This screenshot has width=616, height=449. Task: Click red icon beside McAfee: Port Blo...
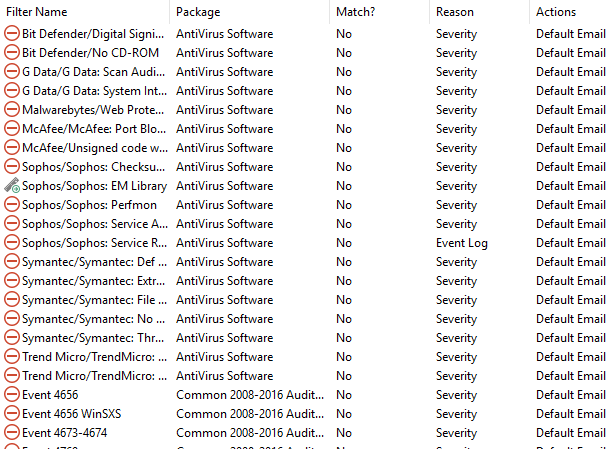12,128
